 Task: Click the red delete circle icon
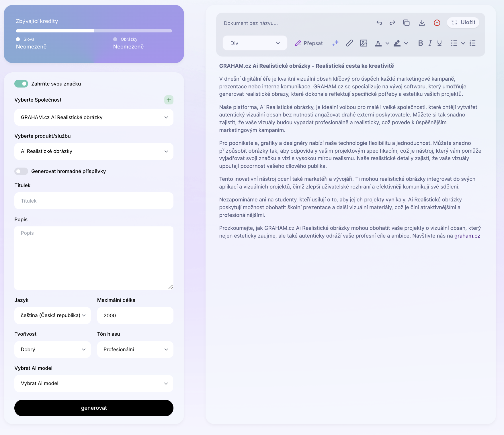pyautogui.click(x=437, y=23)
